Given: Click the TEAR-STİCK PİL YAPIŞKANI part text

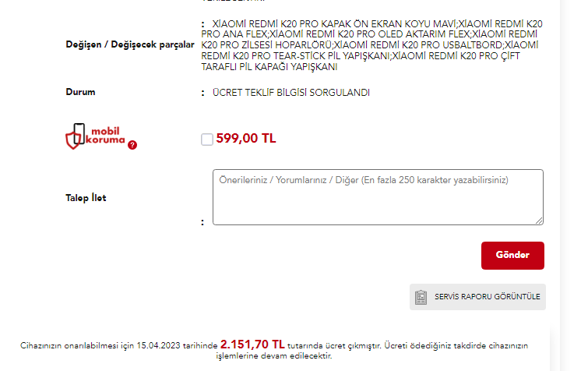Looking at the screenshot, I should click(x=332, y=56).
